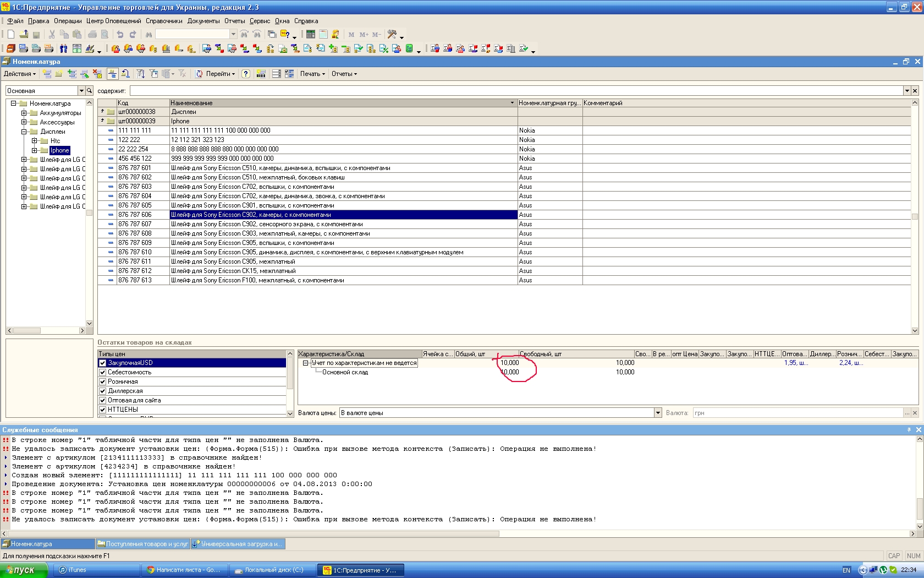The height and width of the screenshot is (578, 924).
Task: Open the Валюта цены combo box arrow
Action: [x=657, y=413]
